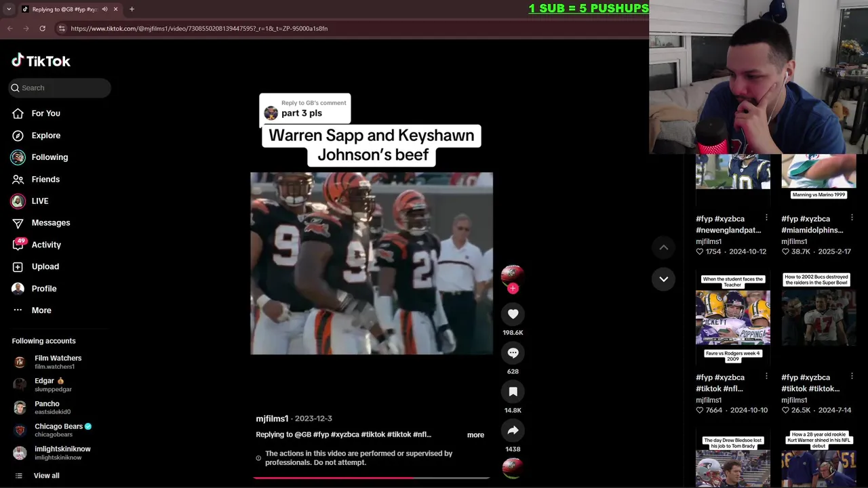Open site information icon in address bar
Image resolution: width=868 pixels, height=488 pixels.
tap(62, 28)
